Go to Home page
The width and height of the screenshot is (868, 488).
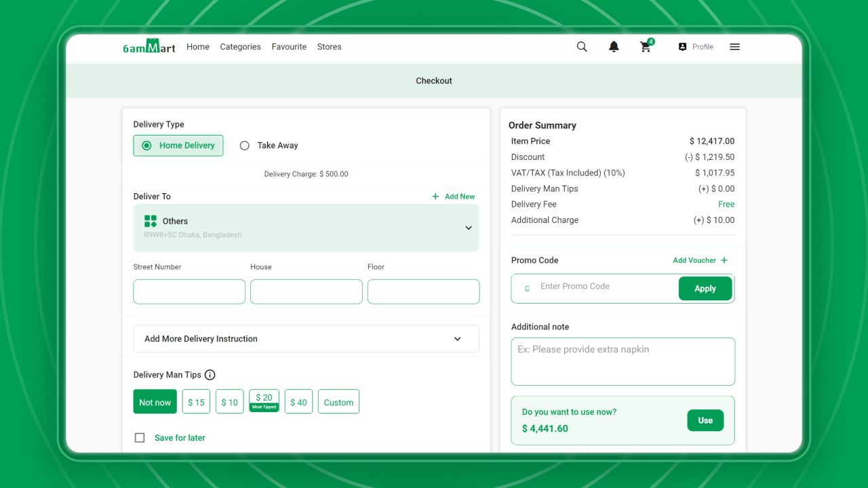pyautogui.click(x=198, y=47)
